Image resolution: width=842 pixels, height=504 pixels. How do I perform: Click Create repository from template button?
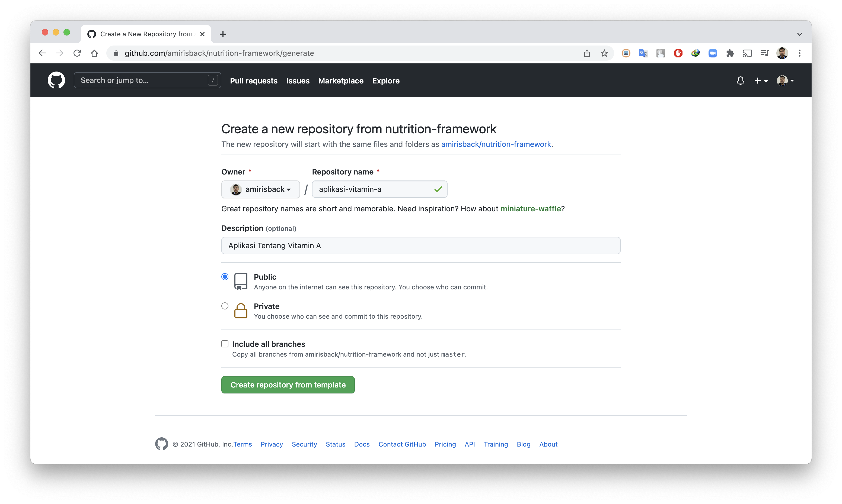point(288,385)
